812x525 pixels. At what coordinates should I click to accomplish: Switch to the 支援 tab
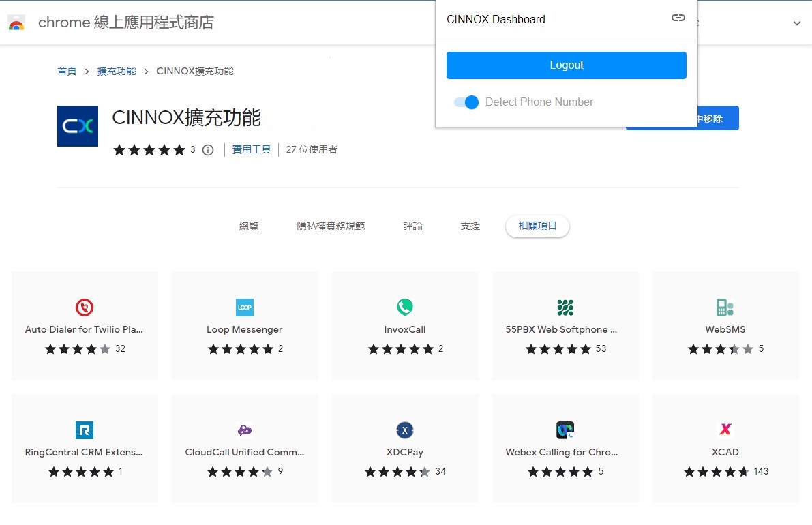[x=470, y=226]
